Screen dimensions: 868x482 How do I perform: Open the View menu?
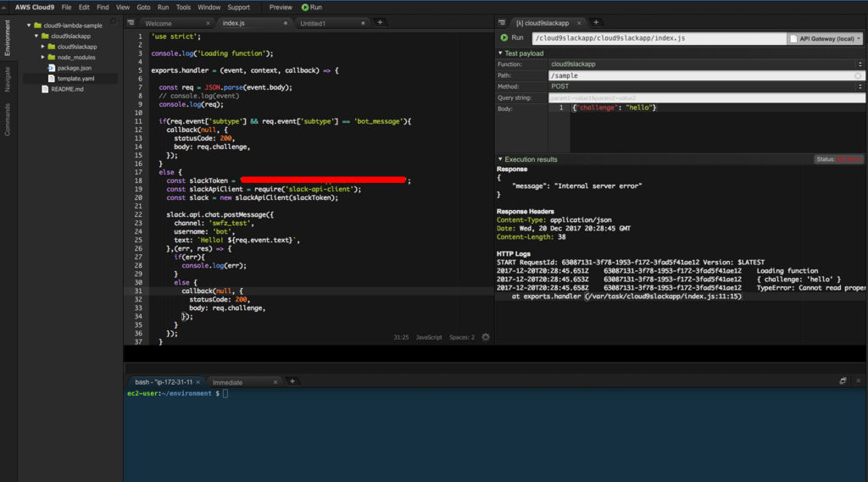pyautogui.click(x=123, y=7)
